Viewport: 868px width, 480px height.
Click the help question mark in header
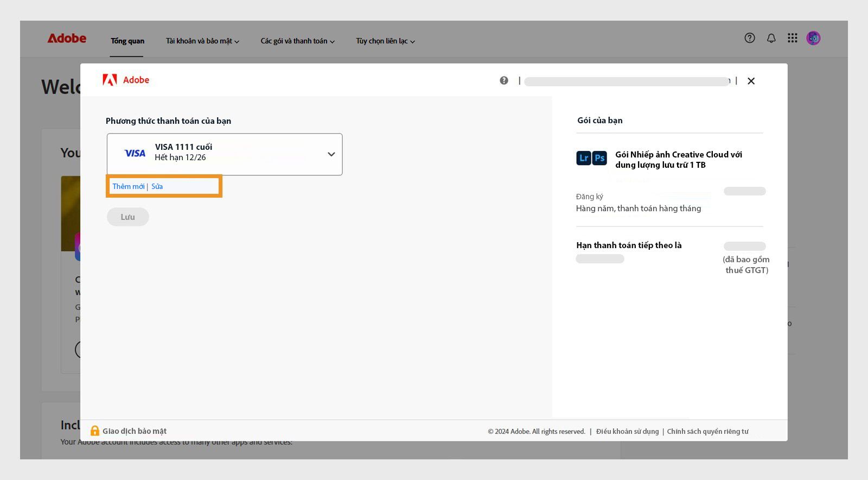pyautogui.click(x=750, y=38)
